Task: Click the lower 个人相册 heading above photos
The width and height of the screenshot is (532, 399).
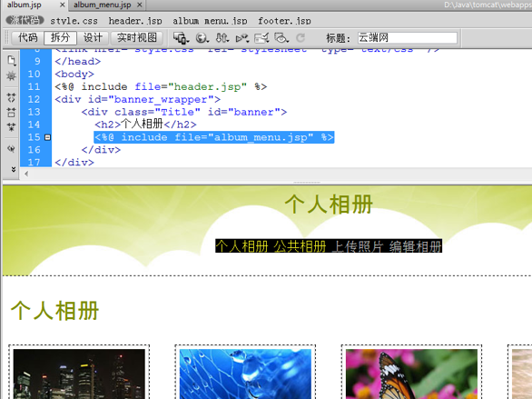Action: (x=54, y=310)
